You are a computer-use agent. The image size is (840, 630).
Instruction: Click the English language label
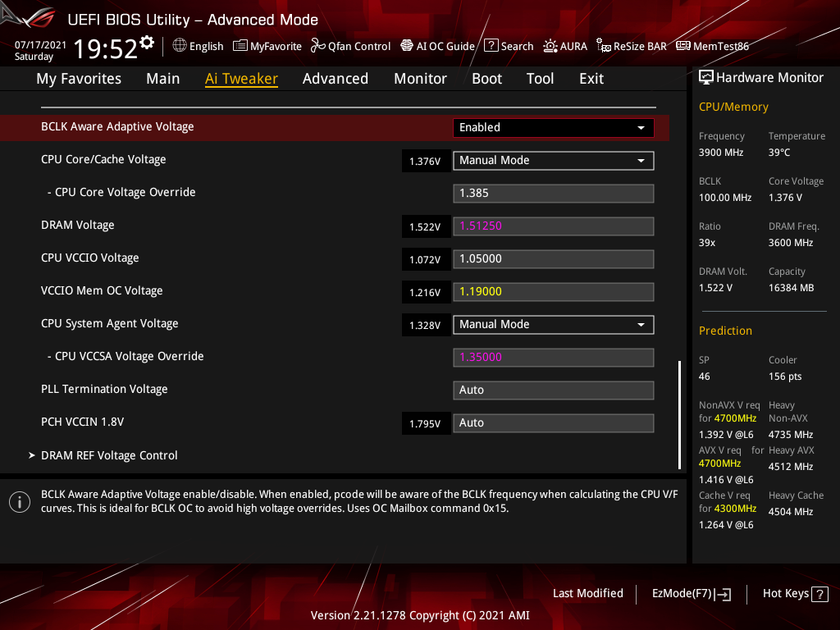[206, 46]
